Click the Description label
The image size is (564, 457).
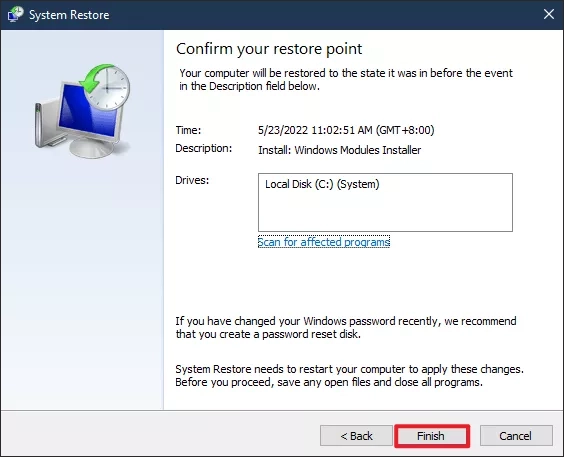pyautogui.click(x=204, y=148)
